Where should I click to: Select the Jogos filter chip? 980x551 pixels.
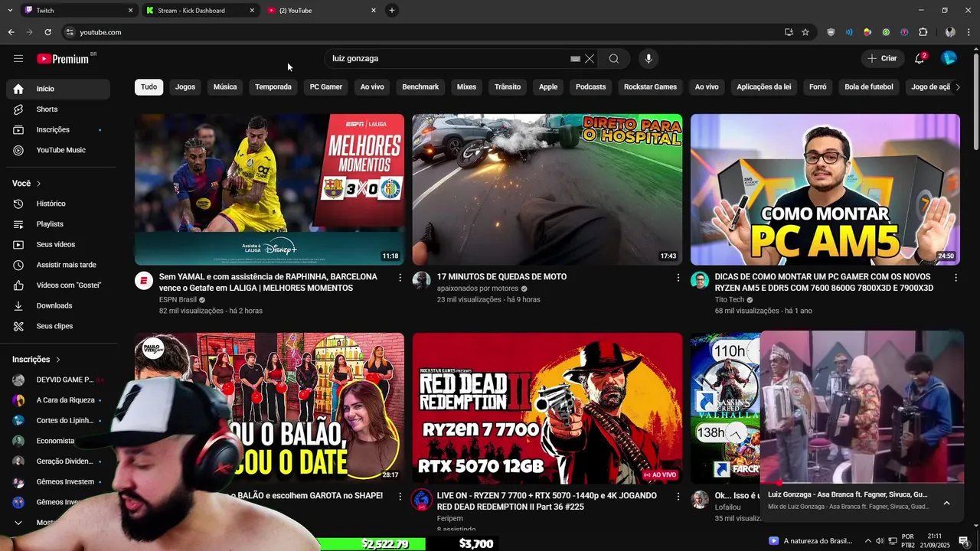[x=185, y=87]
